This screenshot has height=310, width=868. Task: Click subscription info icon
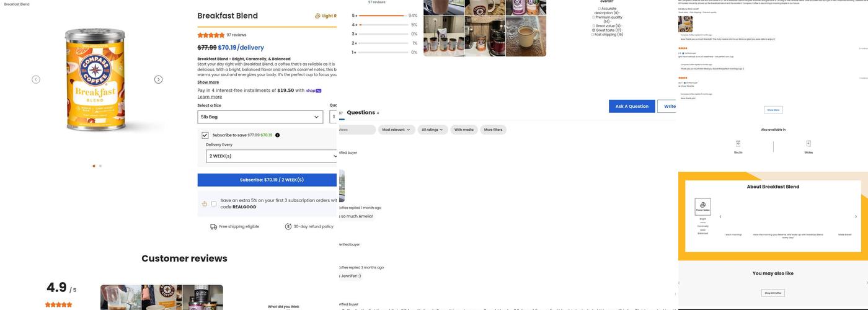point(277,135)
